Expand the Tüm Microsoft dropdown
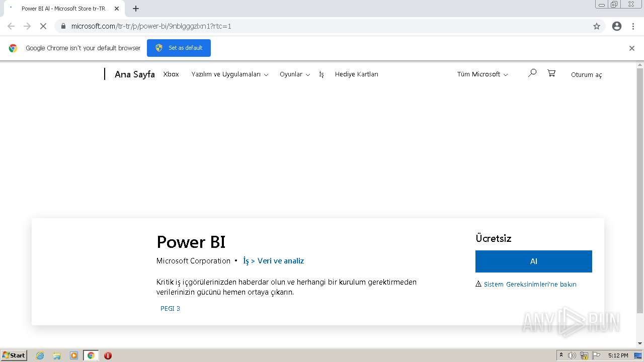This screenshot has height=362, width=644. pos(482,74)
